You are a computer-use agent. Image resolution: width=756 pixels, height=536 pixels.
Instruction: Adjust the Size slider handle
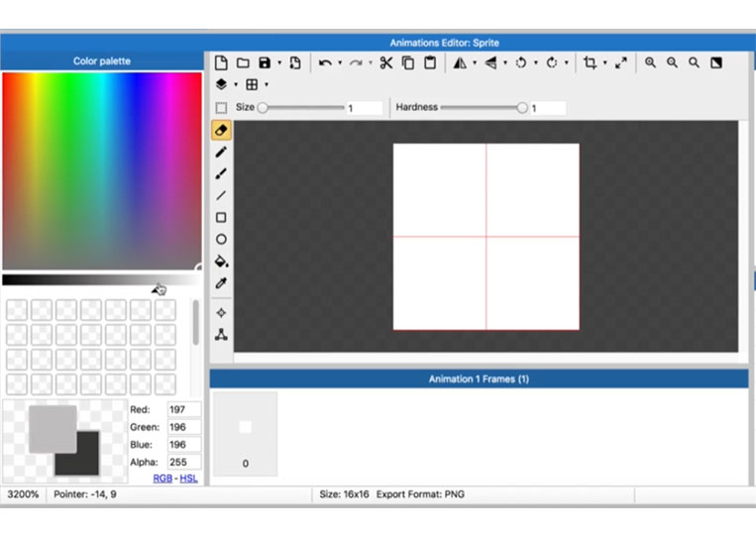tap(263, 107)
